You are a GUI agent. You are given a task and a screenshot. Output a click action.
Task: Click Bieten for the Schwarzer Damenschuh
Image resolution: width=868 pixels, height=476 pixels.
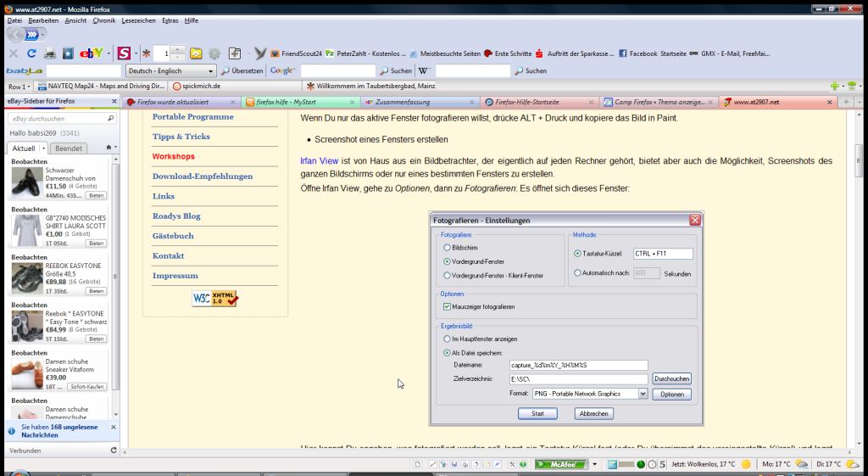pyautogui.click(x=96, y=196)
